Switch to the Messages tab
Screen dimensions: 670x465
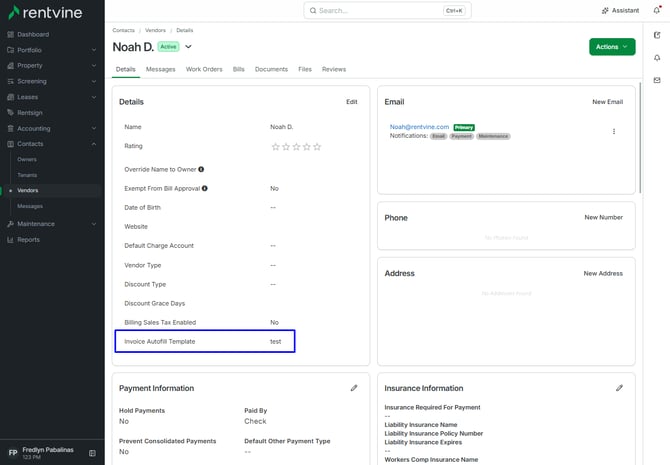click(161, 69)
